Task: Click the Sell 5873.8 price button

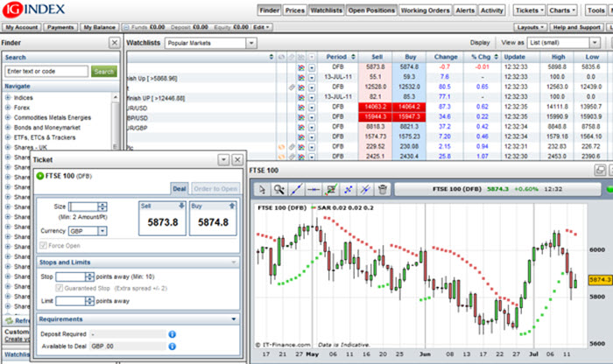Action: pos(163,219)
